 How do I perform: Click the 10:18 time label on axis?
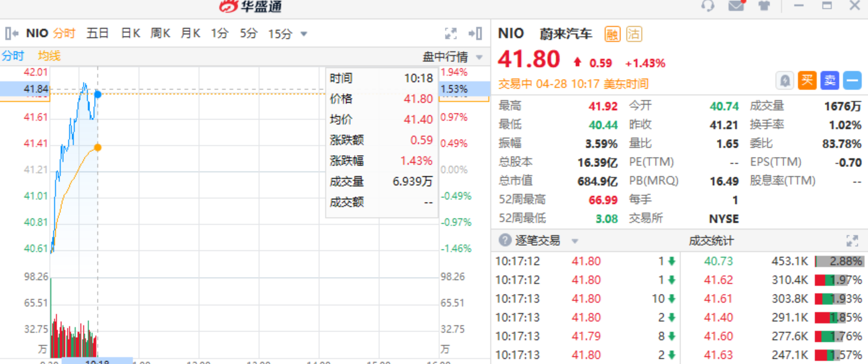point(97,361)
